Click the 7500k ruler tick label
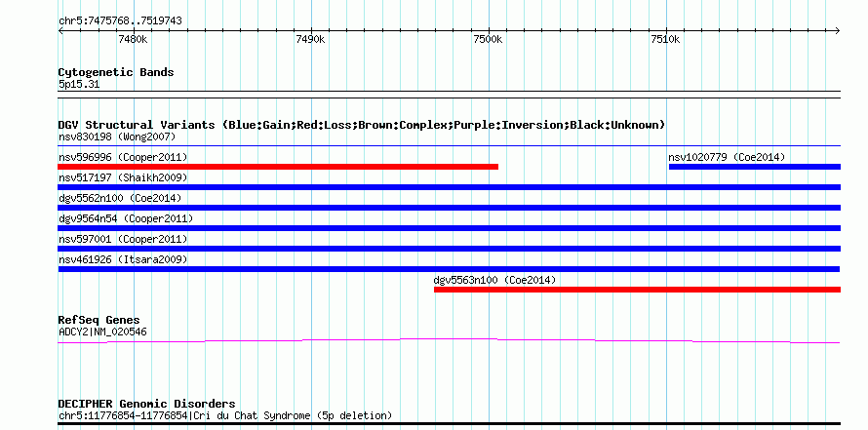 (488, 39)
